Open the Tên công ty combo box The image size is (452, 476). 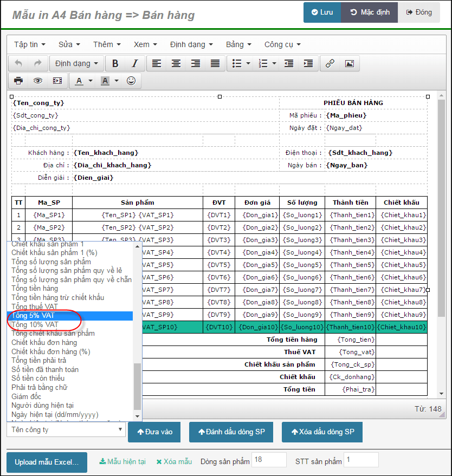coord(66,429)
